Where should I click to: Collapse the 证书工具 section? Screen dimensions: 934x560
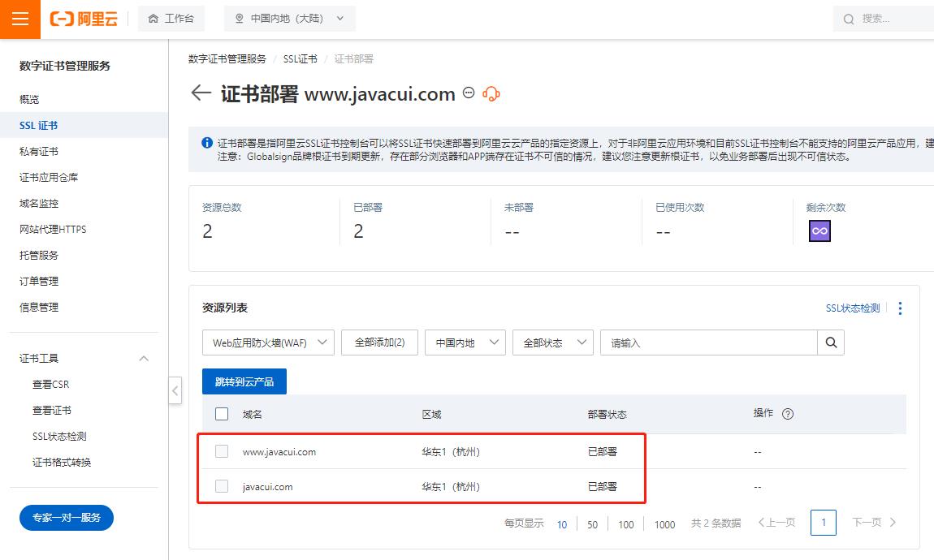click(x=144, y=358)
